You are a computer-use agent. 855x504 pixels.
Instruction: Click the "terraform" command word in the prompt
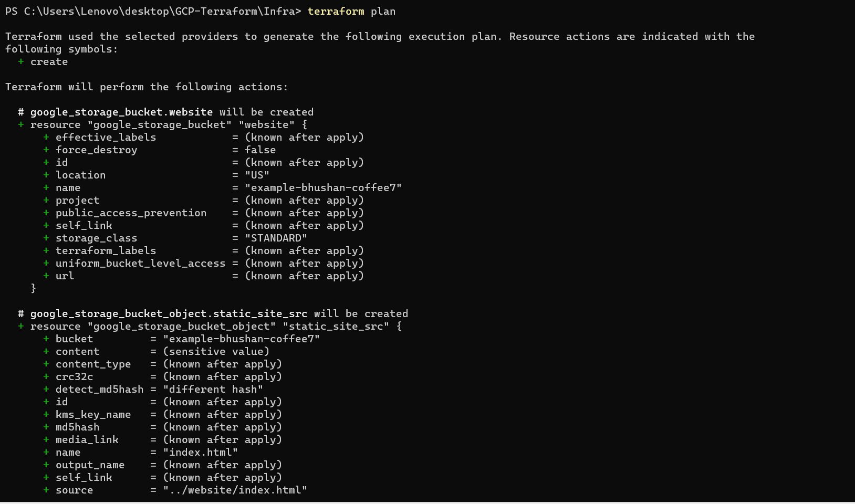click(x=336, y=12)
